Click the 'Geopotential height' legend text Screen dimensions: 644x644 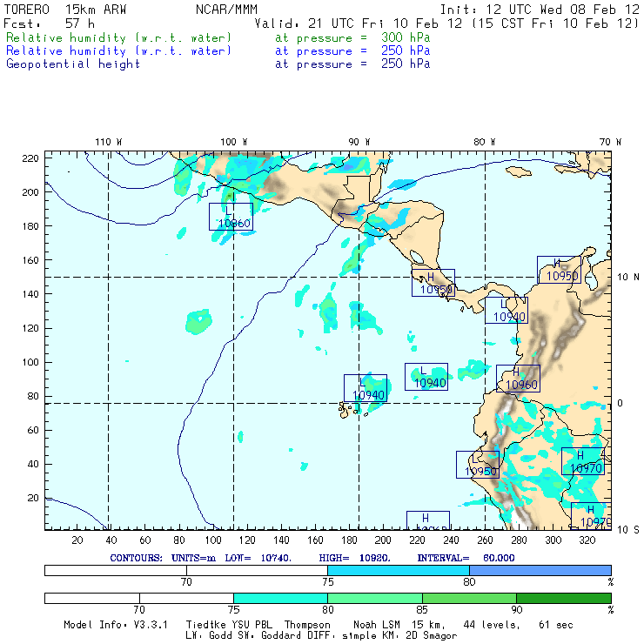(x=73, y=64)
